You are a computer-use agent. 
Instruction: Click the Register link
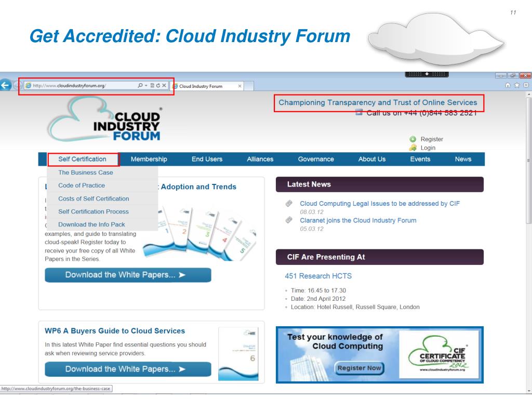tap(432, 139)
